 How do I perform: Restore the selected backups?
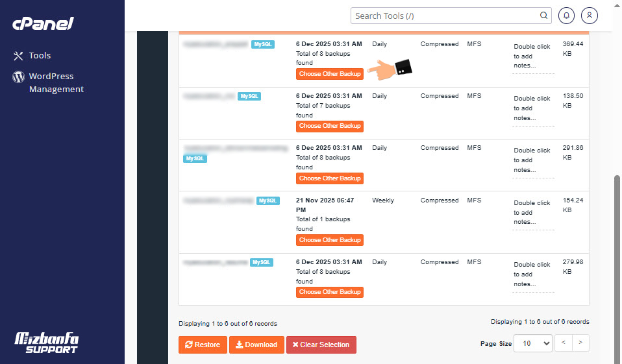point(203,345)
